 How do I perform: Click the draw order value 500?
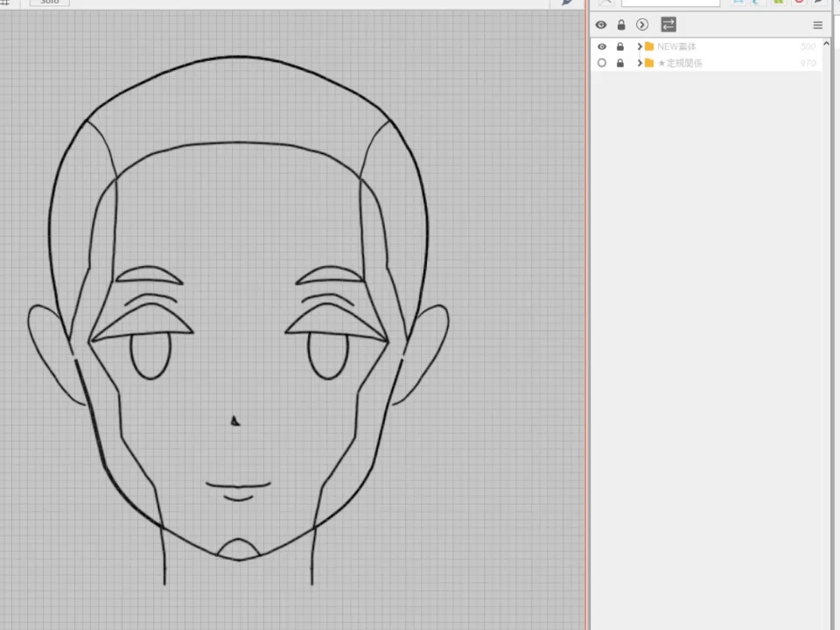click(808, 46)
